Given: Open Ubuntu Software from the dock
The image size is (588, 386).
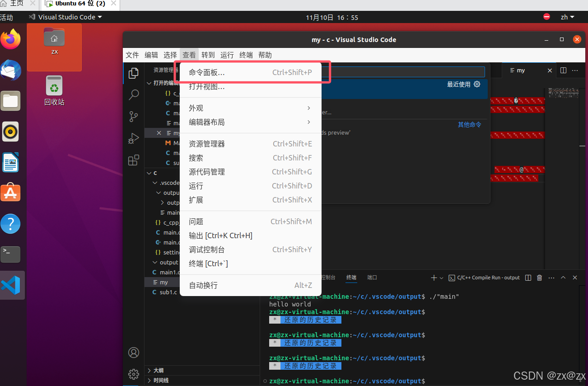Looking at the screenshot, I should (x=11, y=193).
